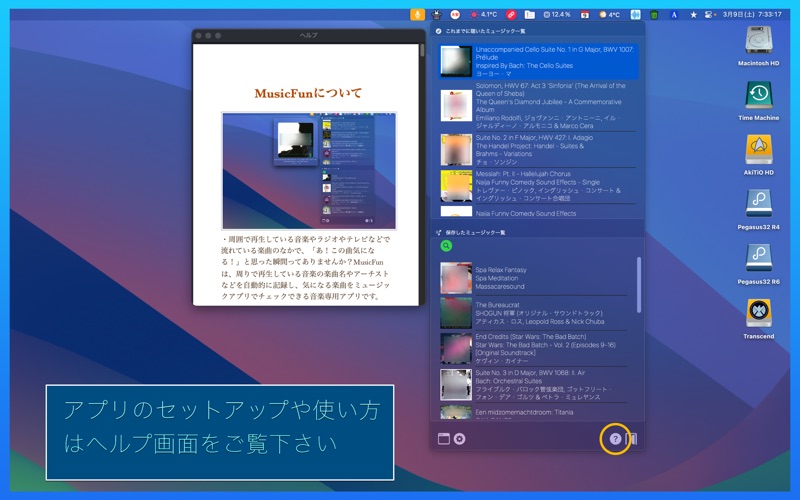Click the 'ヘルプ' window title bar text
Image resolution: width=800 pixels, height=500 pixels.
tap(308, 35)
